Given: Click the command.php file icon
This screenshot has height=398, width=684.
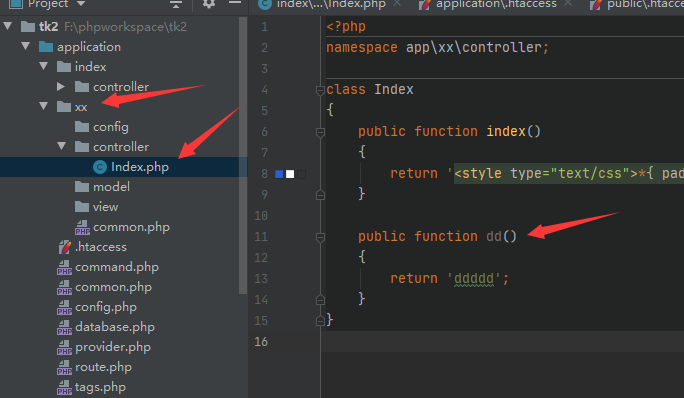Looking at the screenshot, I should click(x=64, y=267).
